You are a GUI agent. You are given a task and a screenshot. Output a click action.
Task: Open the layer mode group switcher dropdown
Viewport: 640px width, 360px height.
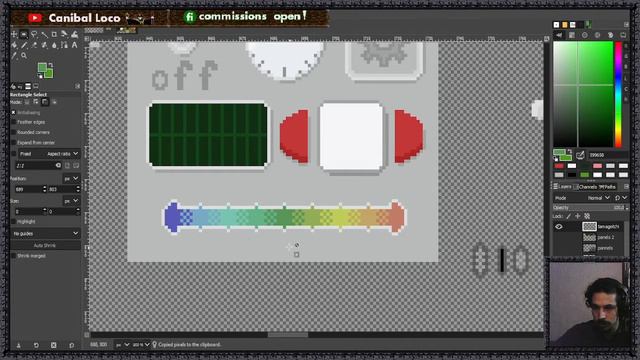coord(620,198)
